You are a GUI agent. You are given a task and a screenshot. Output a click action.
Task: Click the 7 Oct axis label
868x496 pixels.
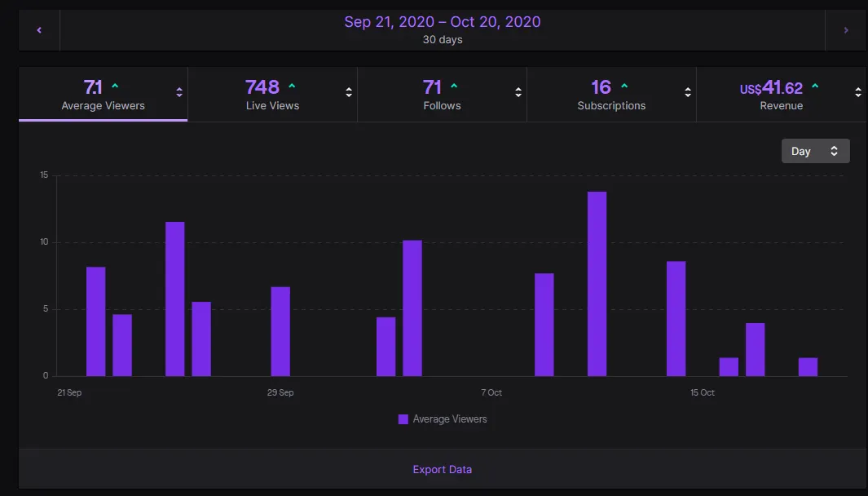pos(491,392)
